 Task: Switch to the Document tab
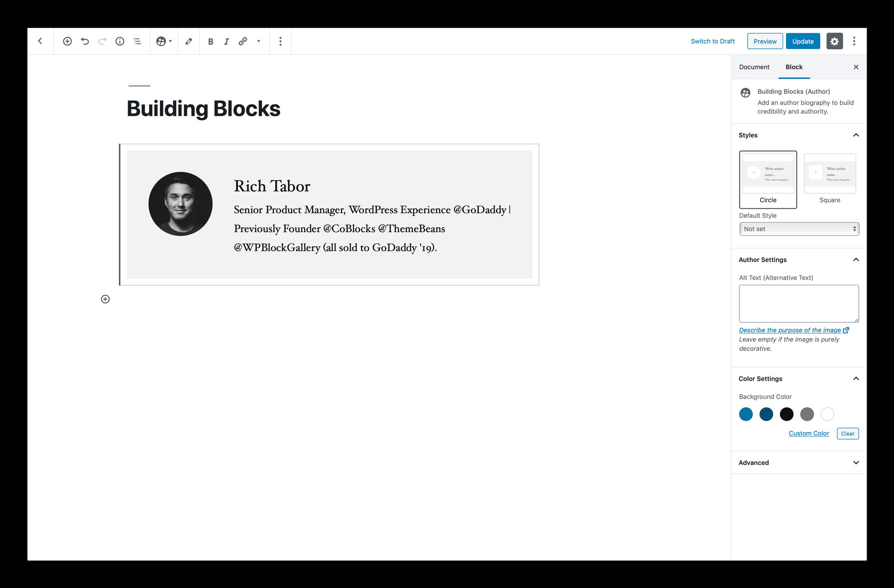pos(754,67)
